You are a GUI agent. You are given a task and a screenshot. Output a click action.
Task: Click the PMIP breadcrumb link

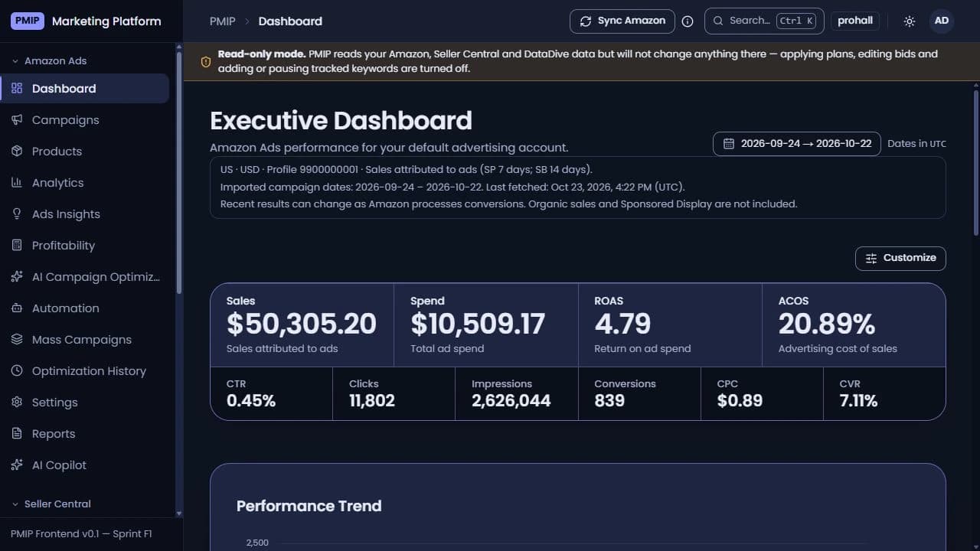coord(223,21)
